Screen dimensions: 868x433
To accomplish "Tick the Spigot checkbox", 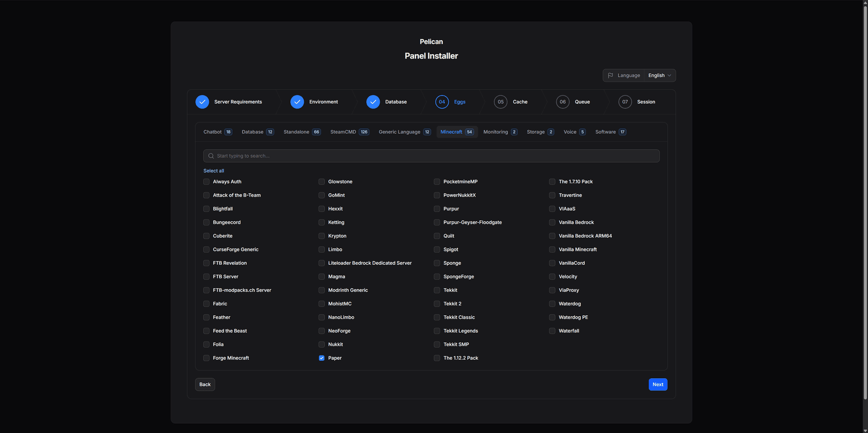I will click(437, 250).
